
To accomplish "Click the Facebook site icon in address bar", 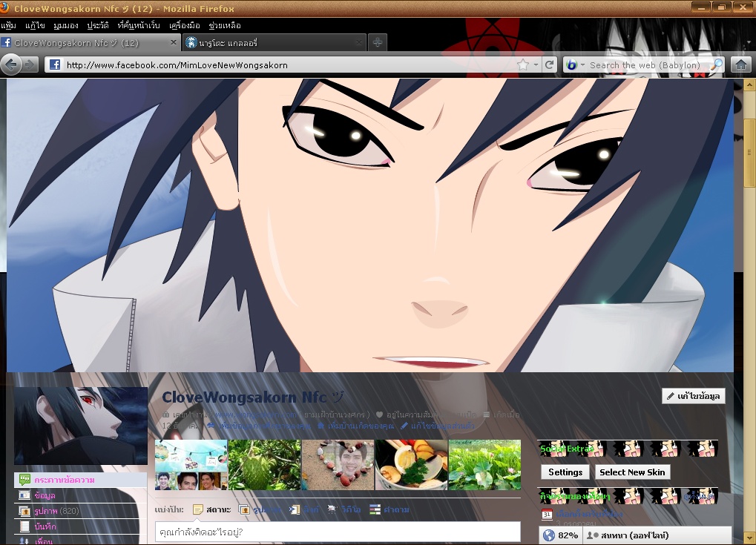I will click(54, 65).
